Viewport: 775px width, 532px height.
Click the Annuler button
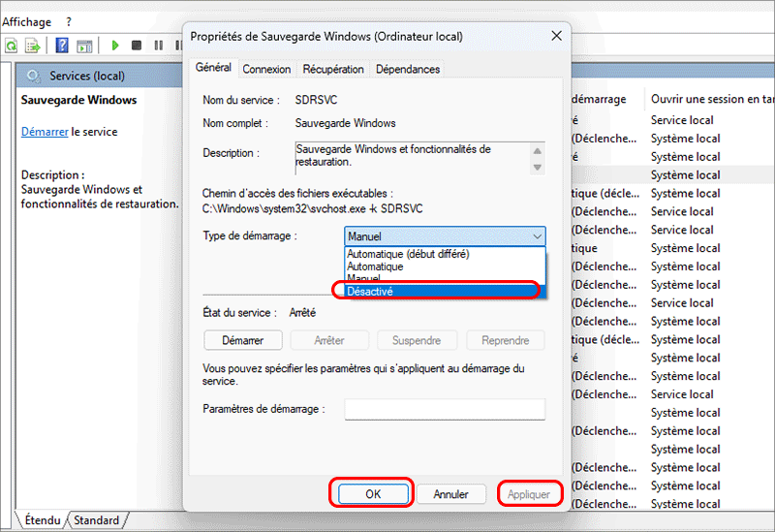450,494
